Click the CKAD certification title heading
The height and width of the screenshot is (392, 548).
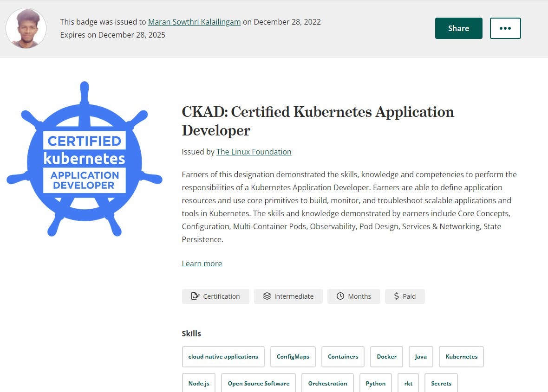[x=318, y=121]
